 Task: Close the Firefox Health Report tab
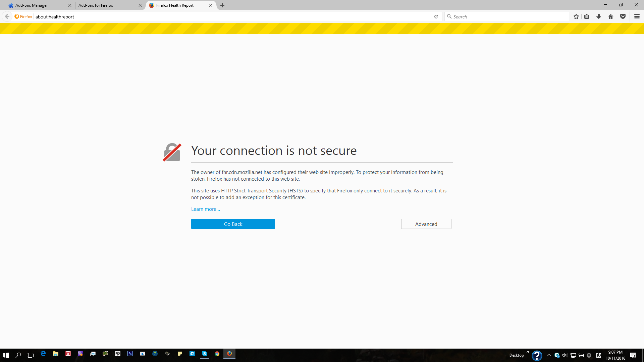pos(211,5)
